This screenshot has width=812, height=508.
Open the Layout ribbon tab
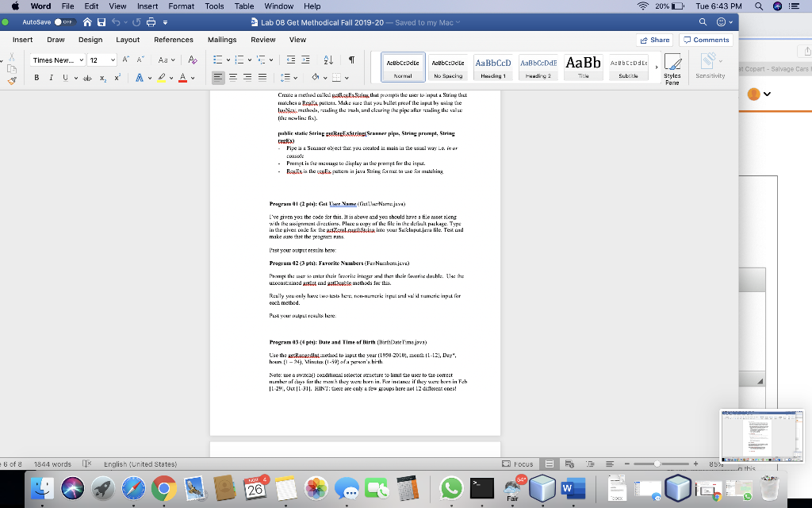click(128, 40)
